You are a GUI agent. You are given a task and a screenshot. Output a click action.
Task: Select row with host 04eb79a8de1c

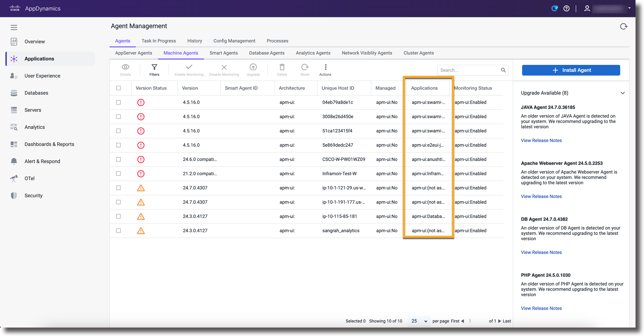pos(118,102)
